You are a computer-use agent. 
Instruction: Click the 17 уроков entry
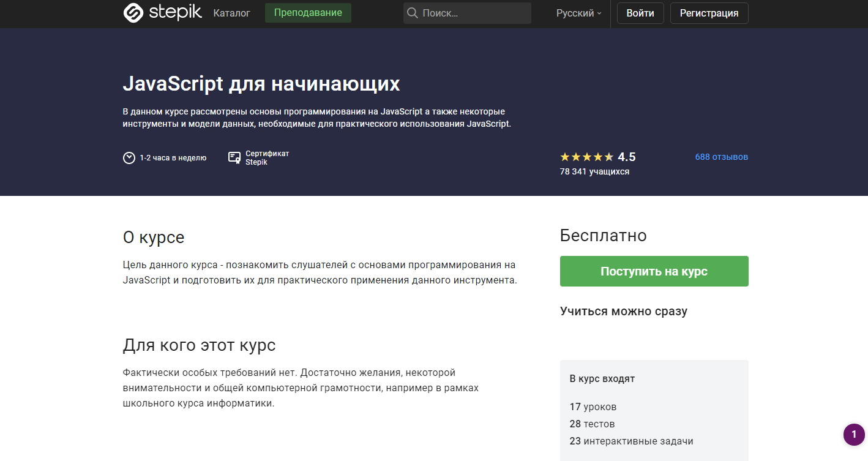[593, 407]
